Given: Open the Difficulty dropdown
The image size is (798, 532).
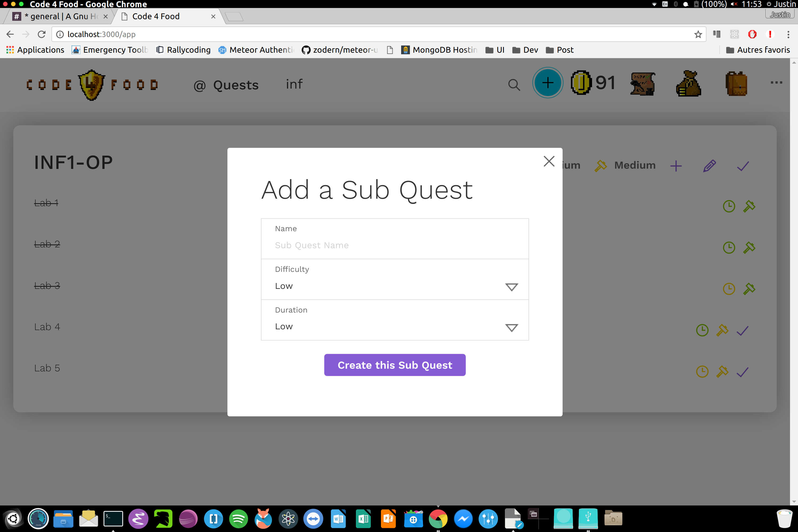Looking at the screenshot, I should 394,286.
